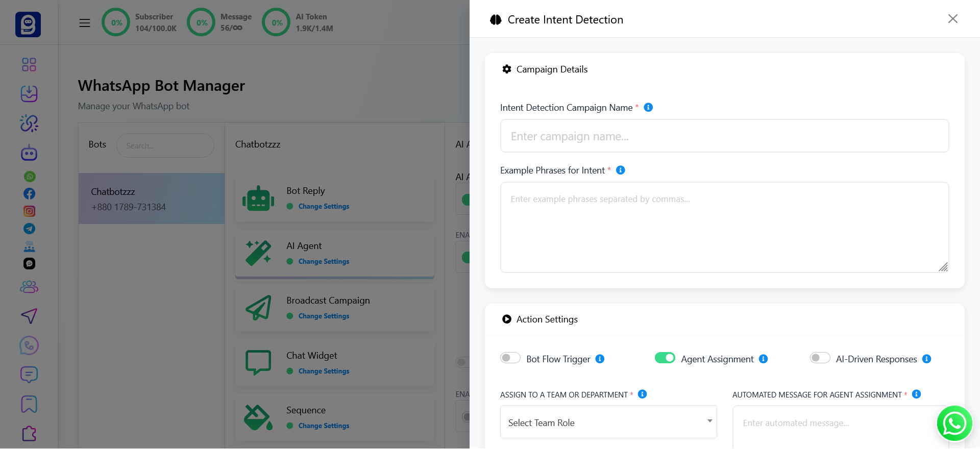Click Change Settings under Chat Widget
Screen dimensions: 980x449
click(324, 371)
